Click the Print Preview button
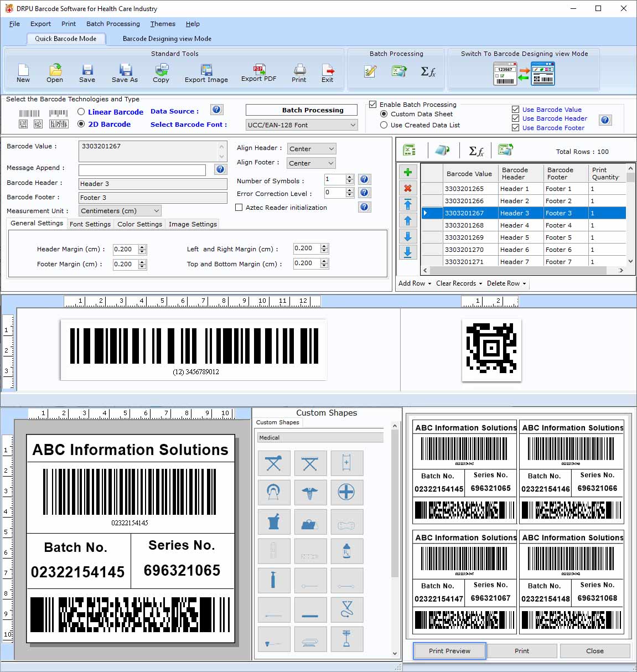Image resolution: width=637 pixels, height=672 pixels. tap(449, 650)
